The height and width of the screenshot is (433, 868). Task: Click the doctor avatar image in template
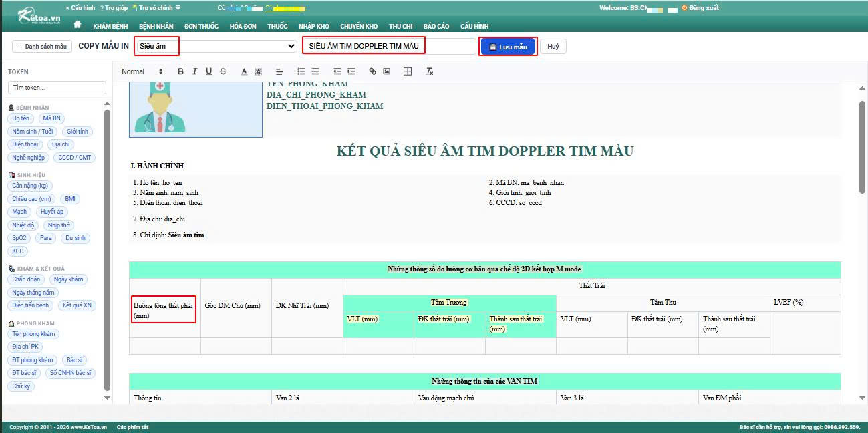click(195, 110)
